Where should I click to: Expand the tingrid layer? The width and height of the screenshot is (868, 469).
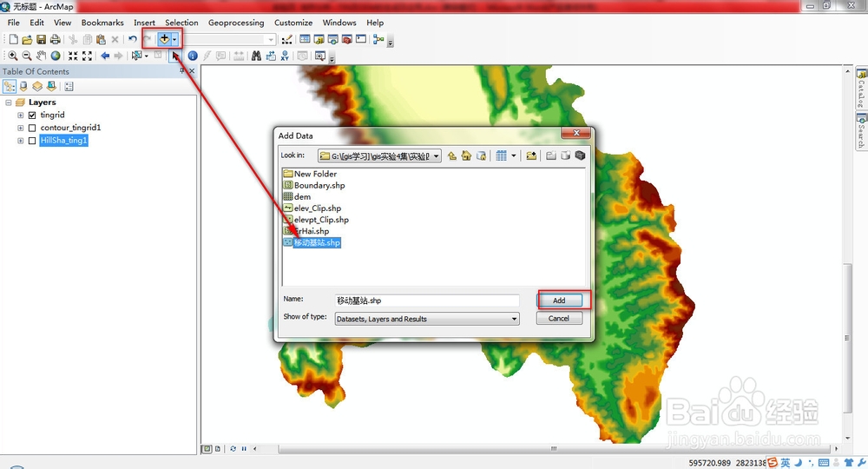pos(21,116)
